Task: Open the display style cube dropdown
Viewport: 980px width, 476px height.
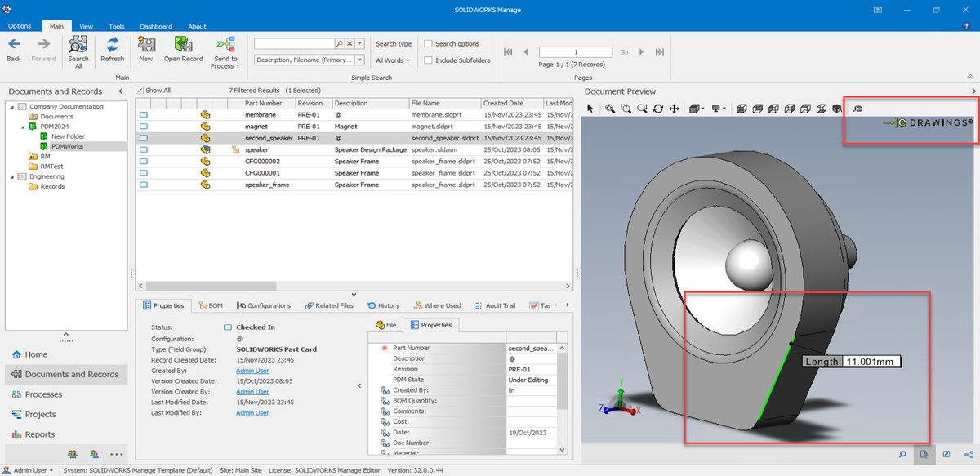Action: [x=696, y=108]
